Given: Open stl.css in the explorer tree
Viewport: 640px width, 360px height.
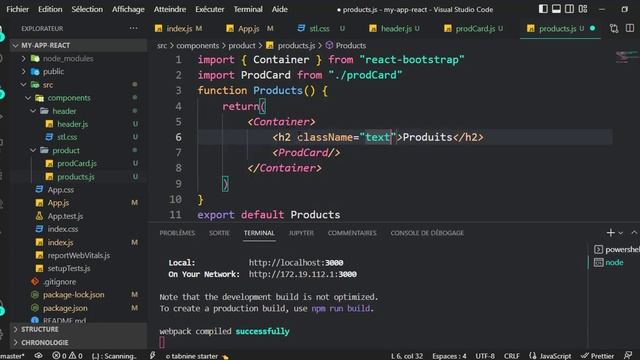Looking at the screenshot, I should tap(67, 137).
